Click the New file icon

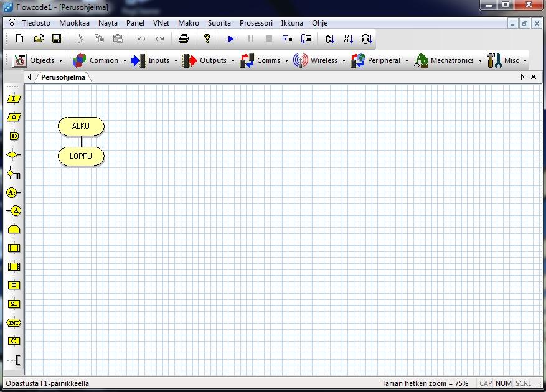point(19,39)
